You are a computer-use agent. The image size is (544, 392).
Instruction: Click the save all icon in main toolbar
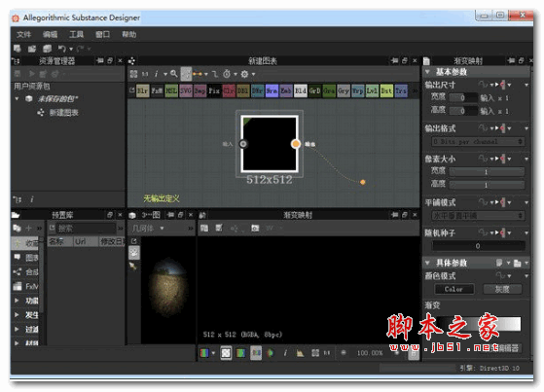[x=47, y=49]
